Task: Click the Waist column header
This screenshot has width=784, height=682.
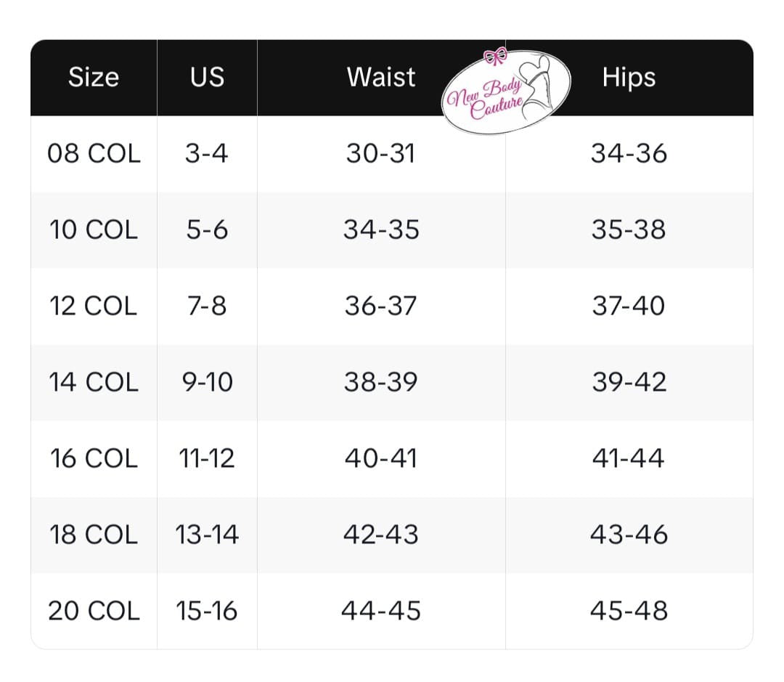Action: tap(381, 77)
